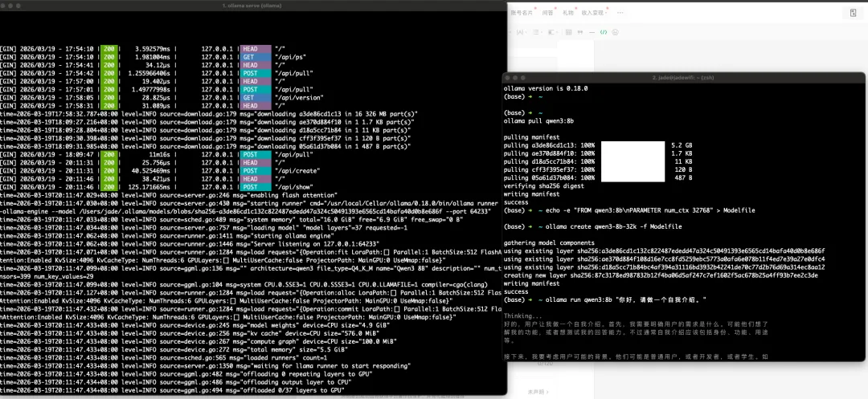Open the alignment dropdown in editor toolbar
The width and height of the screenshot is (868, 399).
552,32
